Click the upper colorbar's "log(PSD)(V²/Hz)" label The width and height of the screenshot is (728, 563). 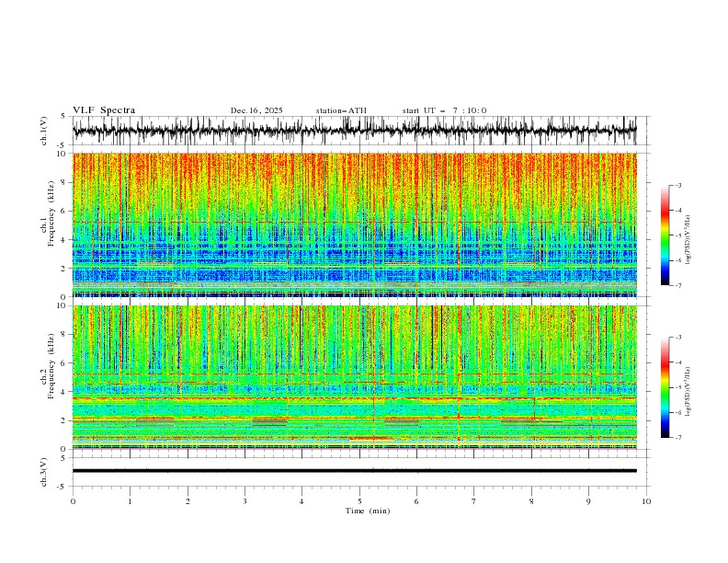688,240
